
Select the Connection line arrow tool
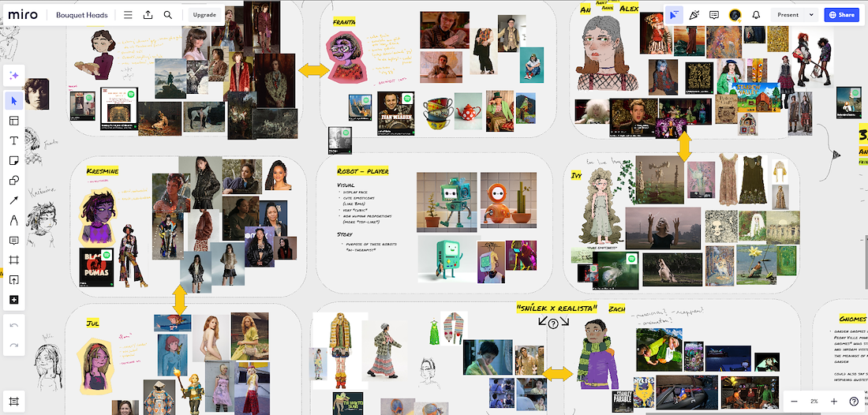14,200
